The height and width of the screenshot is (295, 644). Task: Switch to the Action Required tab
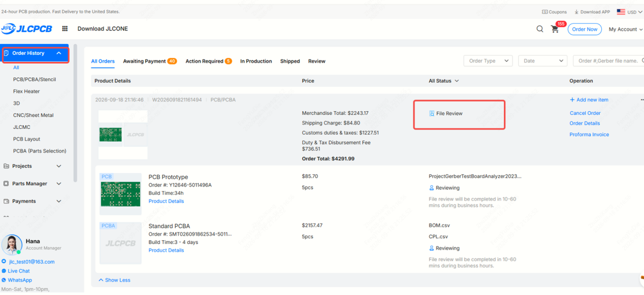coord(209,61)
